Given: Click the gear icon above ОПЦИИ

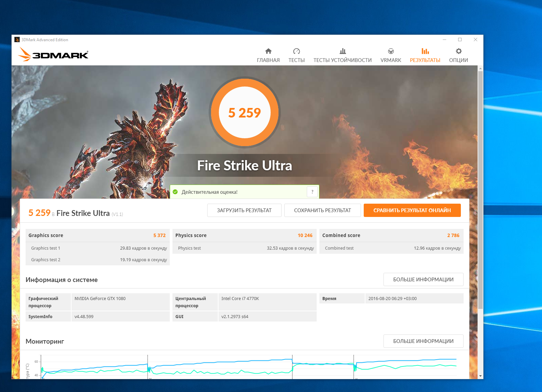Looking at the screenshot, I should pos(459,51).
